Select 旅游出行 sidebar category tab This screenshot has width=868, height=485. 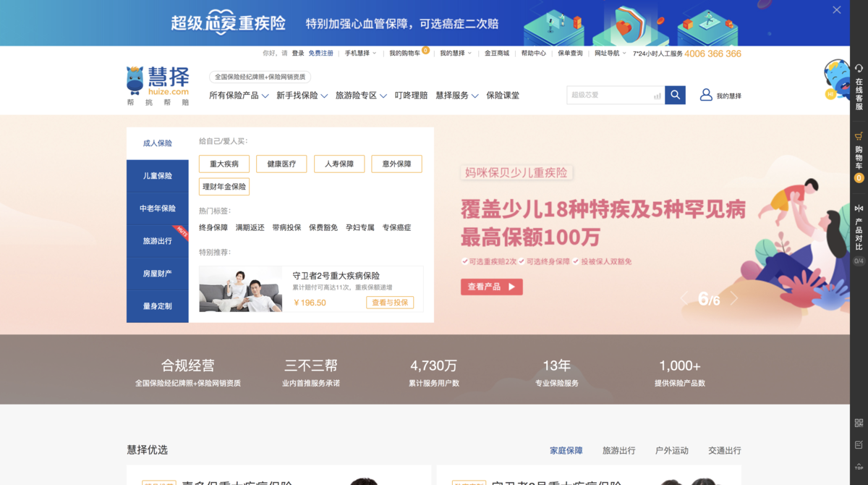click(x=158, y=241)
